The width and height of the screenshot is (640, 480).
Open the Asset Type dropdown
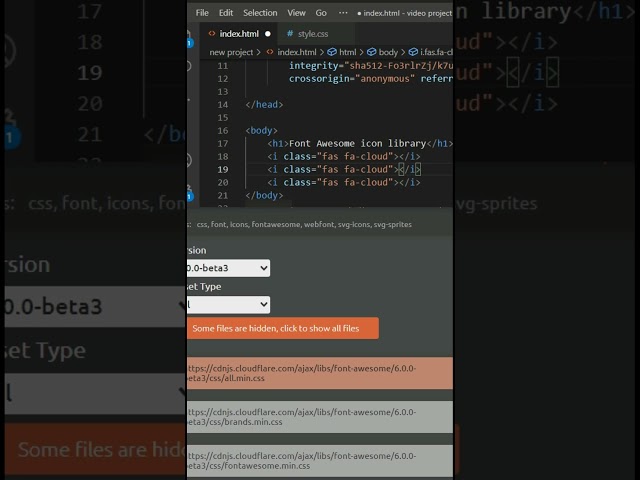pos(229,304)
